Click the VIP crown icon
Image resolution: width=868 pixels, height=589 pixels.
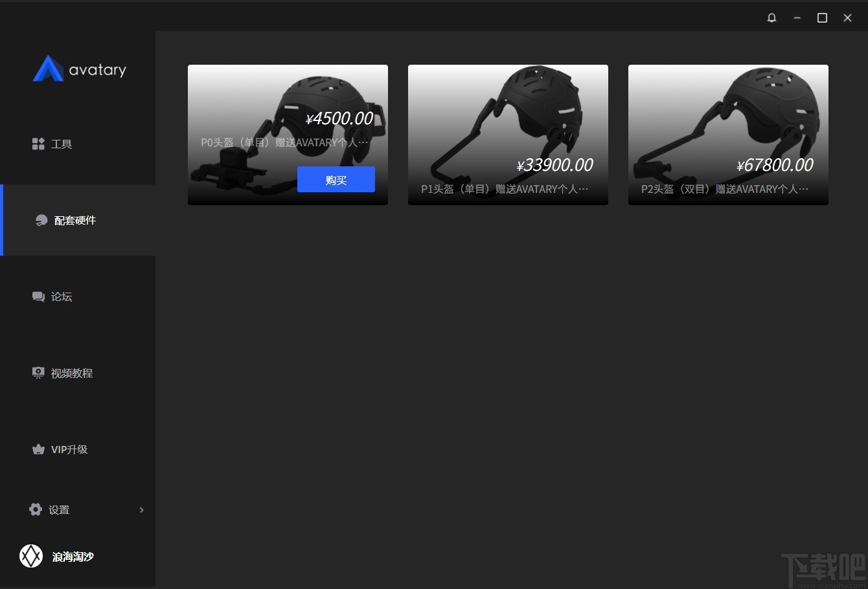[x=38, y=449]
